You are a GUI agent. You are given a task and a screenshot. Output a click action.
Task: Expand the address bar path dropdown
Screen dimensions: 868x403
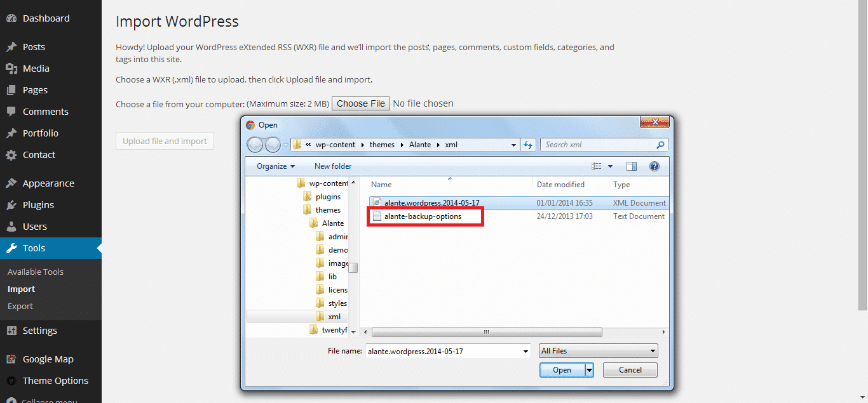tap(513, 145)
